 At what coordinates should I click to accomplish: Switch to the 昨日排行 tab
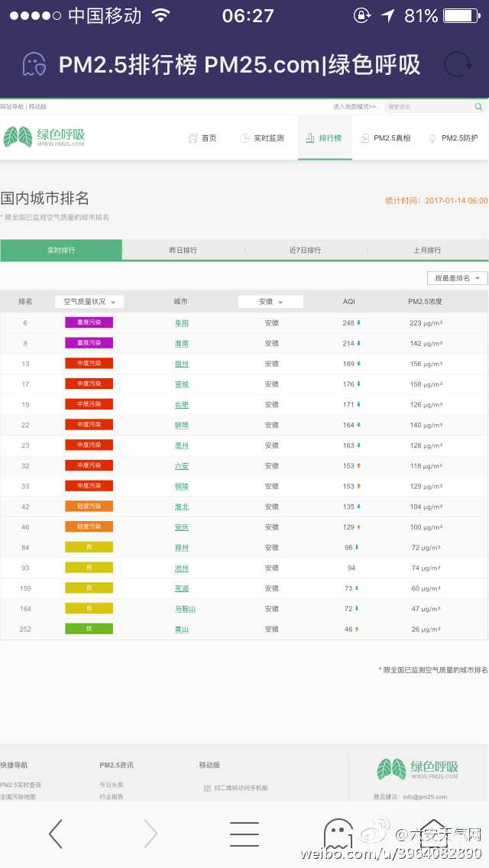183,251
